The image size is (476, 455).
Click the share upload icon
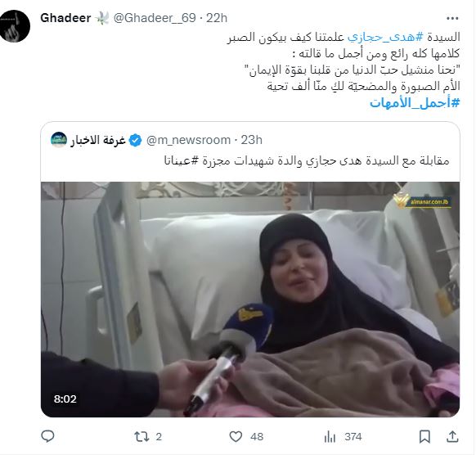tap(452, 436)
